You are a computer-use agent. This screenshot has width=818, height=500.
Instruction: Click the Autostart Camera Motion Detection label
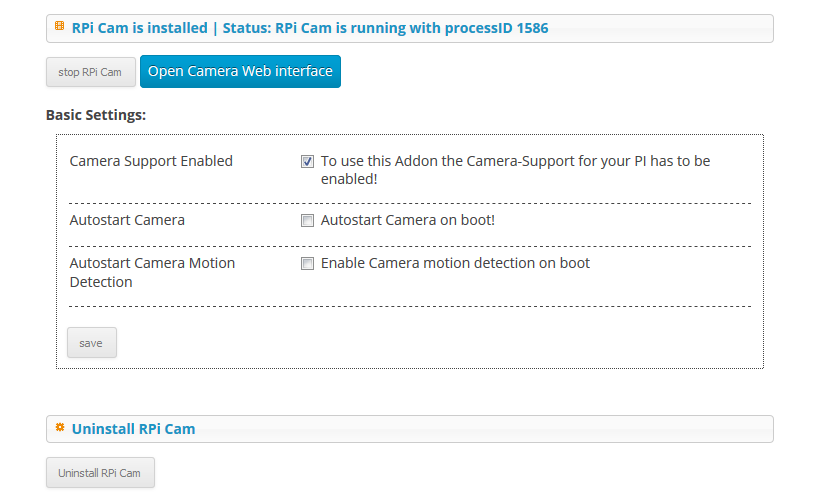coord(152,272)
